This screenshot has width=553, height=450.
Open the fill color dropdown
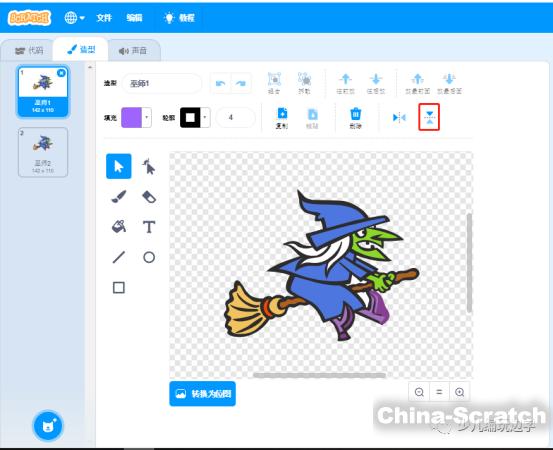(x=146, y=117)
